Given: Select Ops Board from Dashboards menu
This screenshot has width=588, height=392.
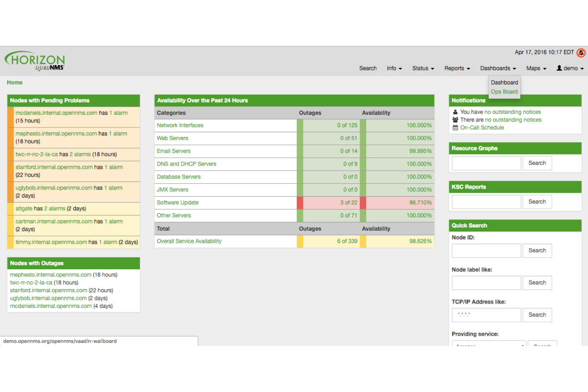Looking at the screenshot, I should (x=504, y=92).
